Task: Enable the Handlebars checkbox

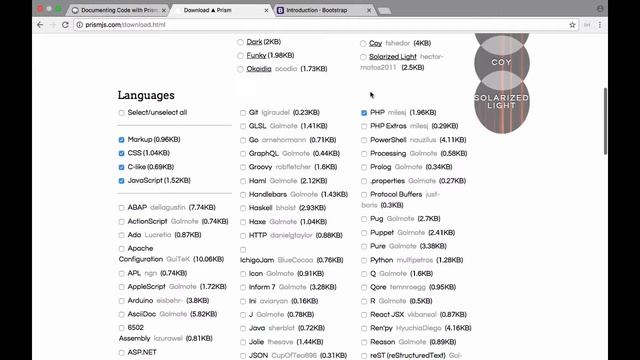Action: tap(243, 195)
